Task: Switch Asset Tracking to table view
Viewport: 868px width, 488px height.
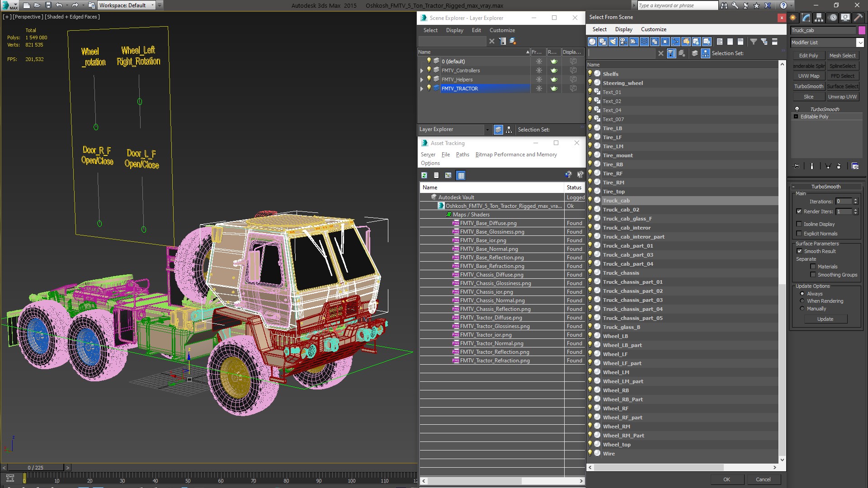Action: click(x=461, y=175)
